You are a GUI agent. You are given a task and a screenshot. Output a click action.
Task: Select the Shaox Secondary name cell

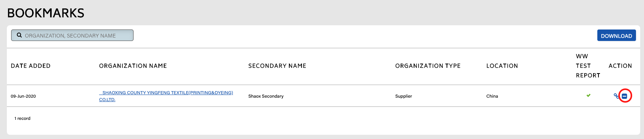coord(266,96)
